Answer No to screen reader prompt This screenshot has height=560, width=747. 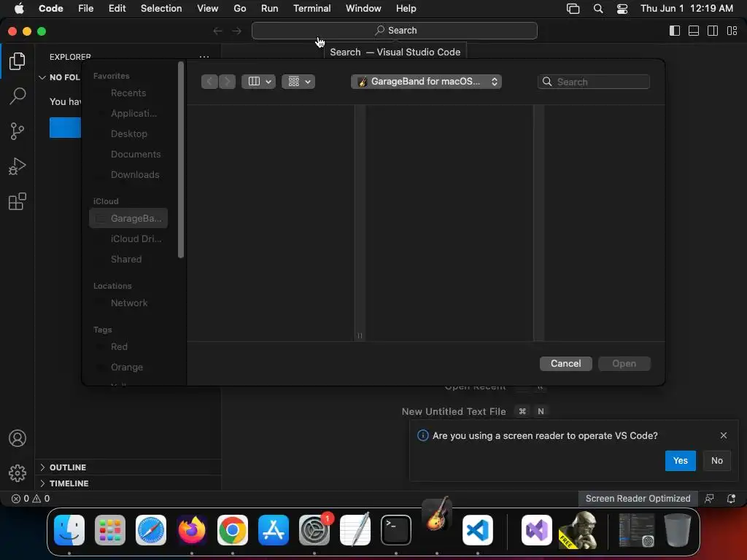pos(716,461)
